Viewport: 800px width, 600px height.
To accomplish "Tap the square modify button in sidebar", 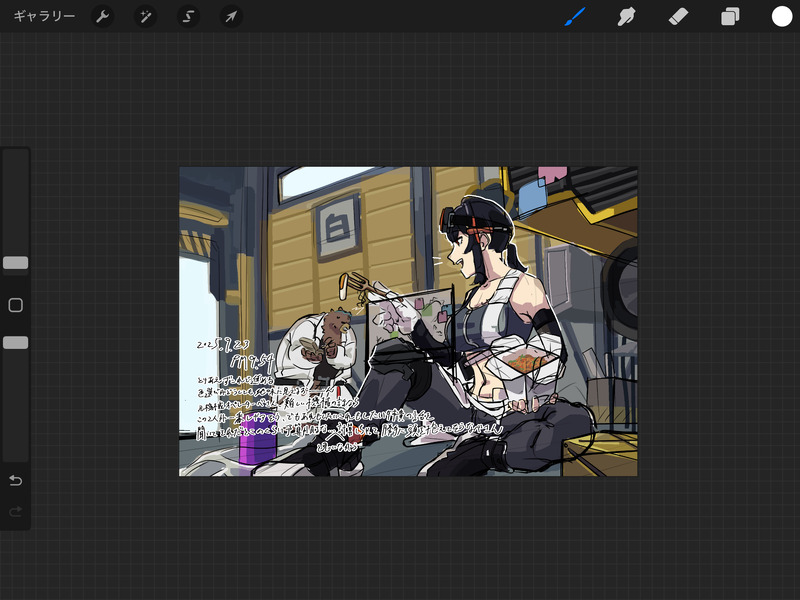I will pos(16,305).
